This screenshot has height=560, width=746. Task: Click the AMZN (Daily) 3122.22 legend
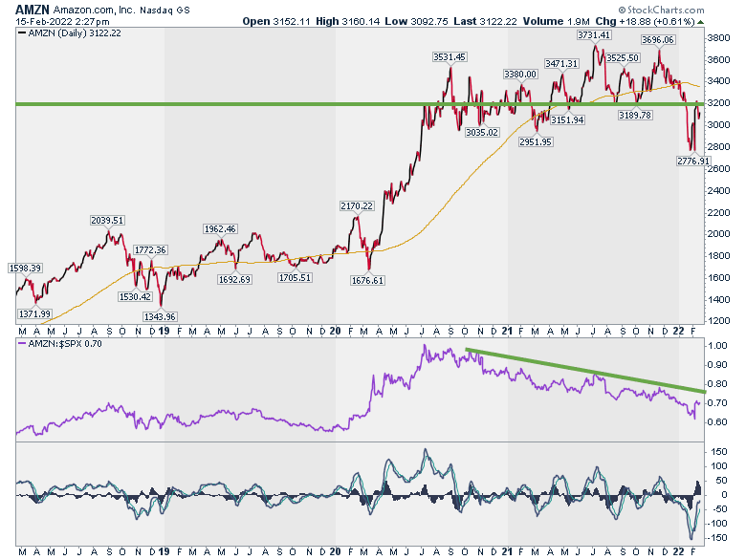(70, 32)
